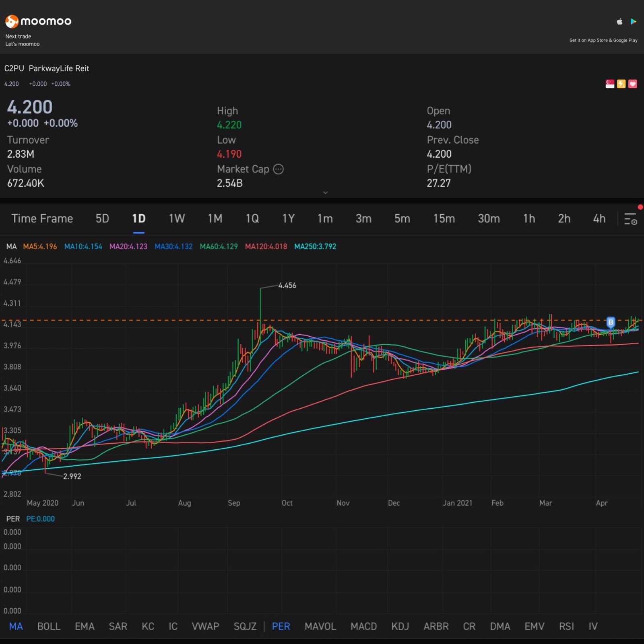Screen dimensions: 644x644
Task: Enable the IC indicator
Action: [173, 626]
